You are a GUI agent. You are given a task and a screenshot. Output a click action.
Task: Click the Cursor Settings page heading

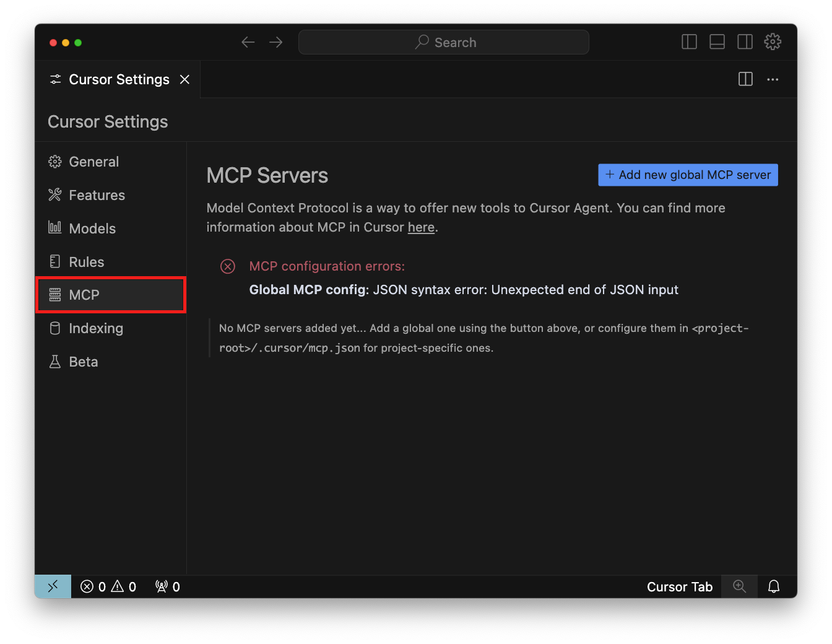(x=108, y=121)
